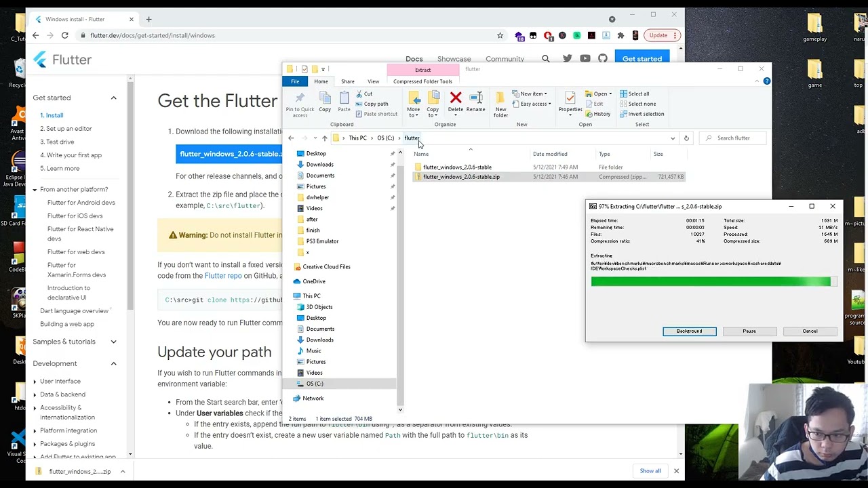Click the Explorer Help question mark icon
Image resolution: width=868 pixels, height=488 pixels.
767,81
